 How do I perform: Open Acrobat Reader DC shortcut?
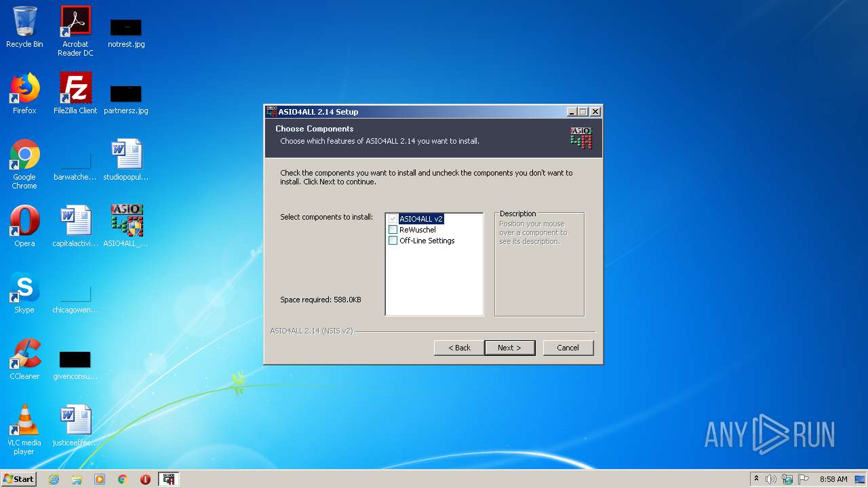coord(75,31)
